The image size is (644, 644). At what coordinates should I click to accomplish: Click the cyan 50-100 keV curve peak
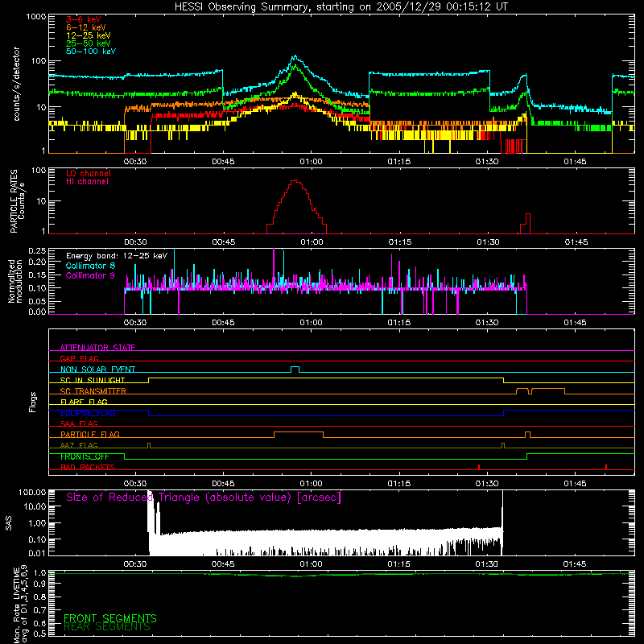pyautogui.click(x=295, y=56)
